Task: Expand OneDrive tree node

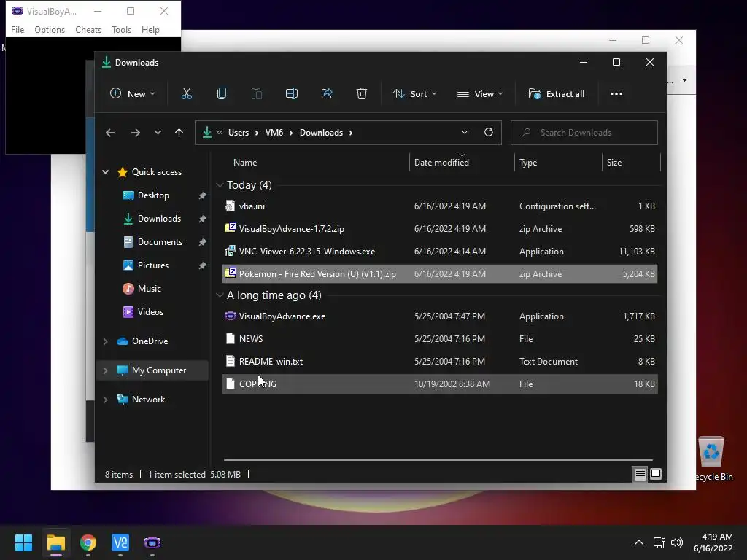Action: coord(106,341)
